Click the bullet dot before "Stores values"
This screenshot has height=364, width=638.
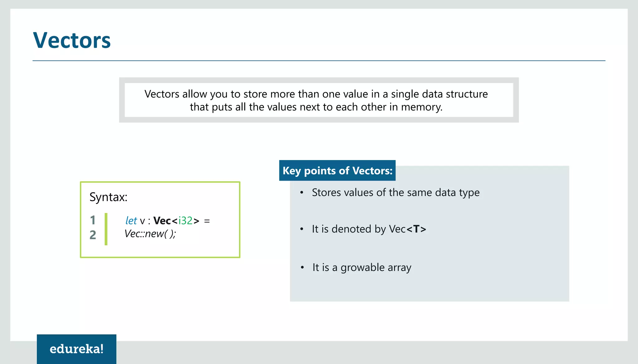tap(302, 193)
